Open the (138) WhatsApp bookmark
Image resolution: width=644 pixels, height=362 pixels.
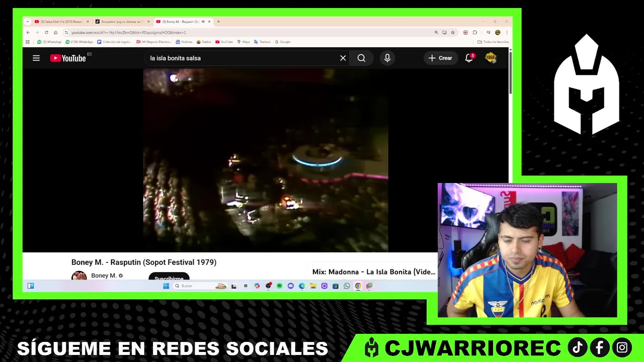(x=79, y=42)
